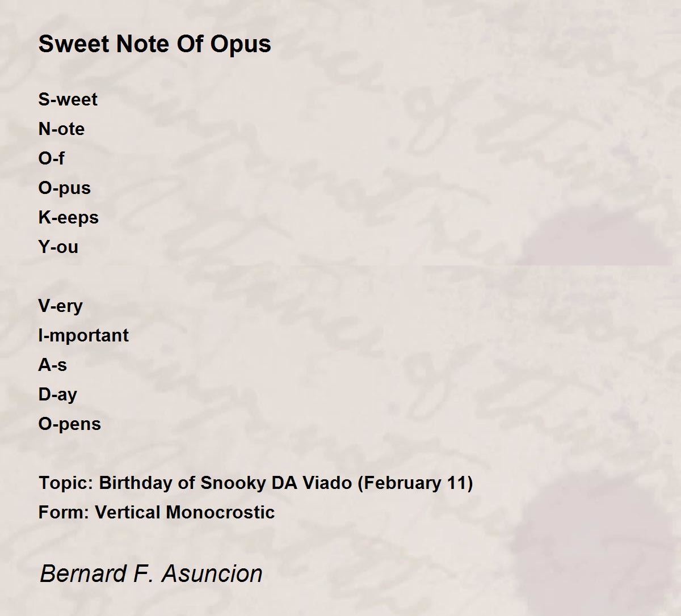Click the line Y-ou
Screen dimensions: 681x616
click(x=58, y=247)
